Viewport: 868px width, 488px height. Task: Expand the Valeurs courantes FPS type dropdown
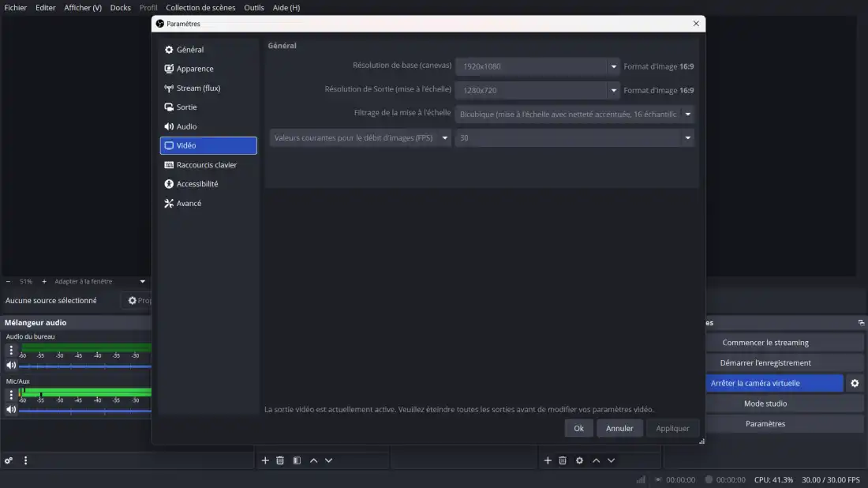tap(444, 137)
